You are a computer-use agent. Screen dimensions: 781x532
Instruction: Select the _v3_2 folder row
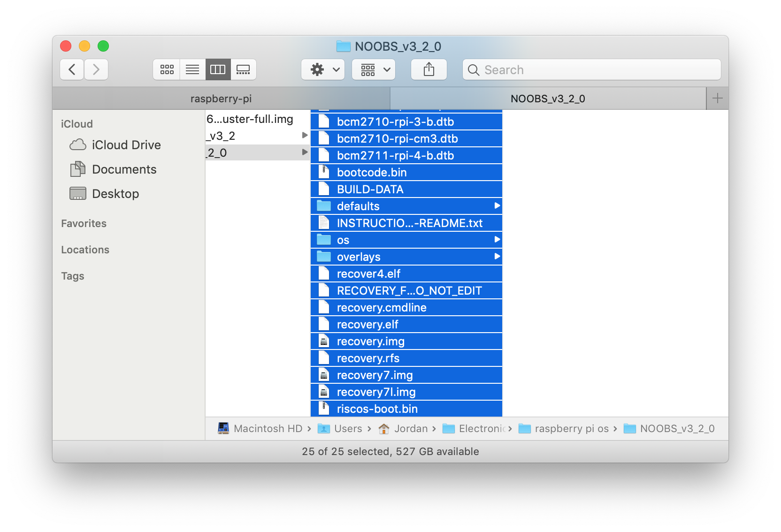click(x=257, y=136)
